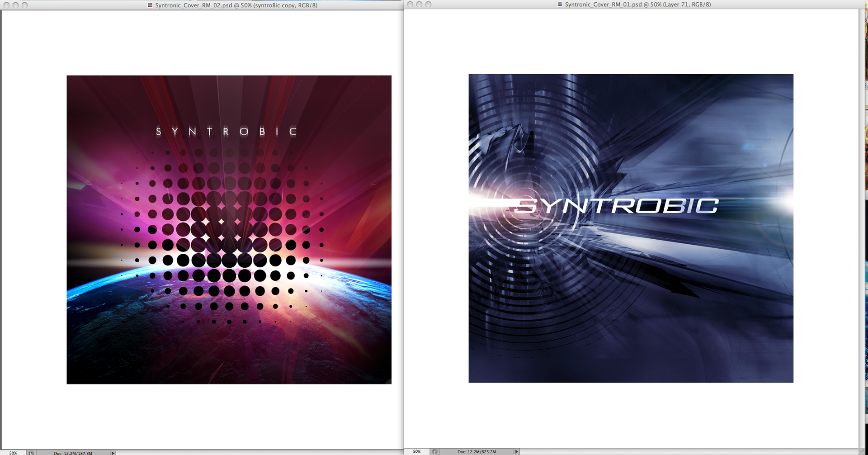Click zoom field in Syntronic_Cover_RM_02 window

tap(13, 452)
